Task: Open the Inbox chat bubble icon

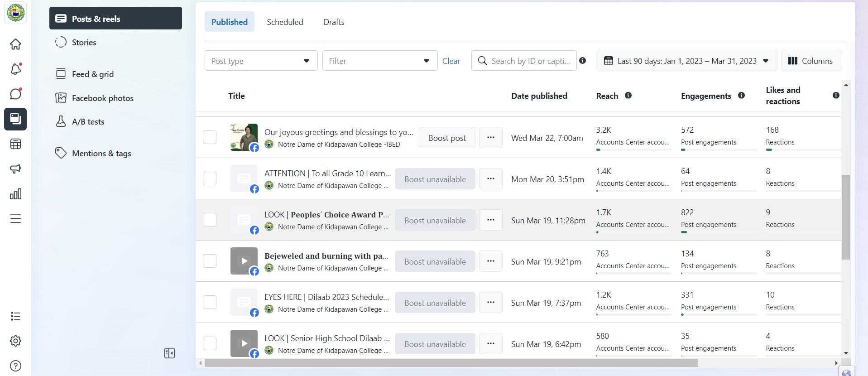Action: pos(15,94)
